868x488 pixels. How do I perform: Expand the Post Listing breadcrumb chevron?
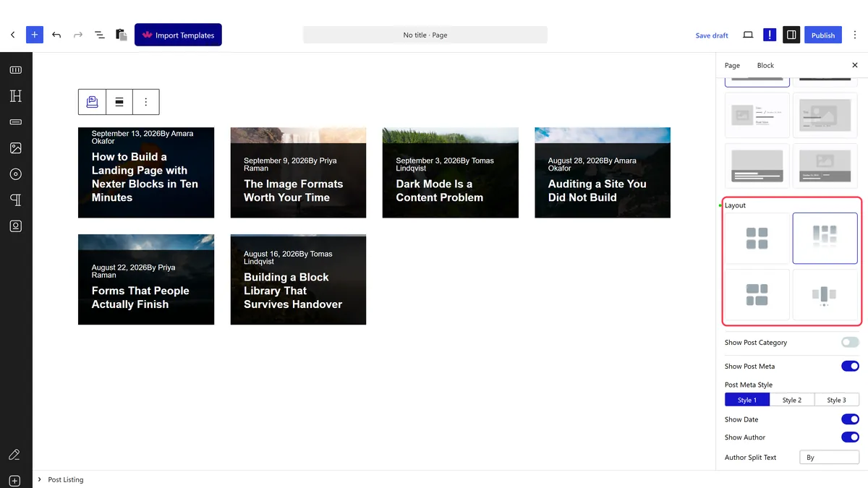click(40, 479)
